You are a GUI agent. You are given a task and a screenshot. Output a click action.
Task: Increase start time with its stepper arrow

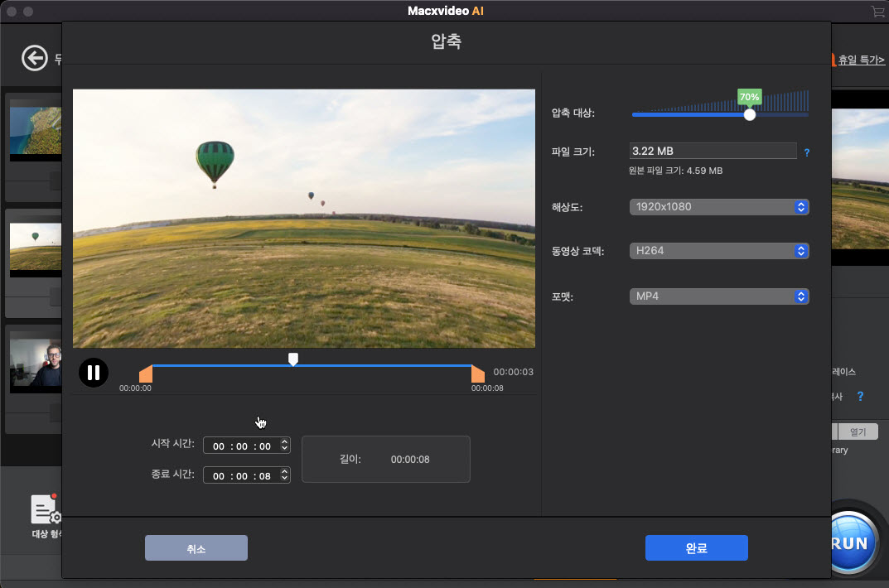(286, 441)
